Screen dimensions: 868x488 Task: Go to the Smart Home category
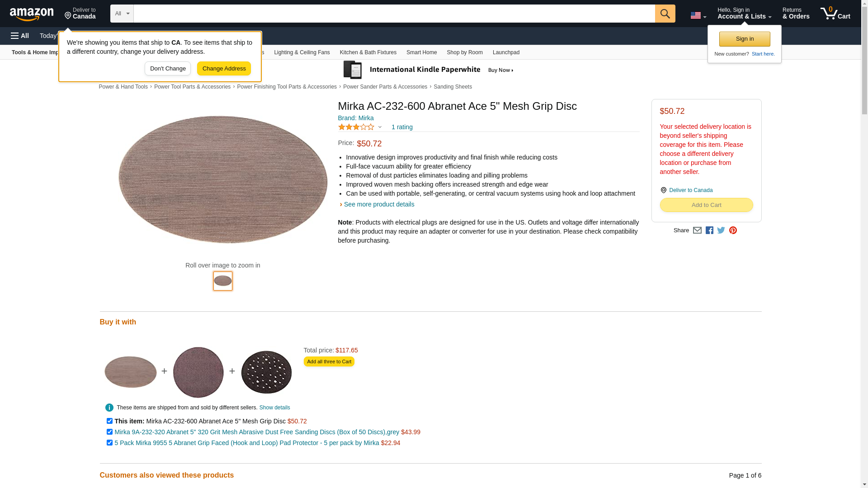pos(421,52)
